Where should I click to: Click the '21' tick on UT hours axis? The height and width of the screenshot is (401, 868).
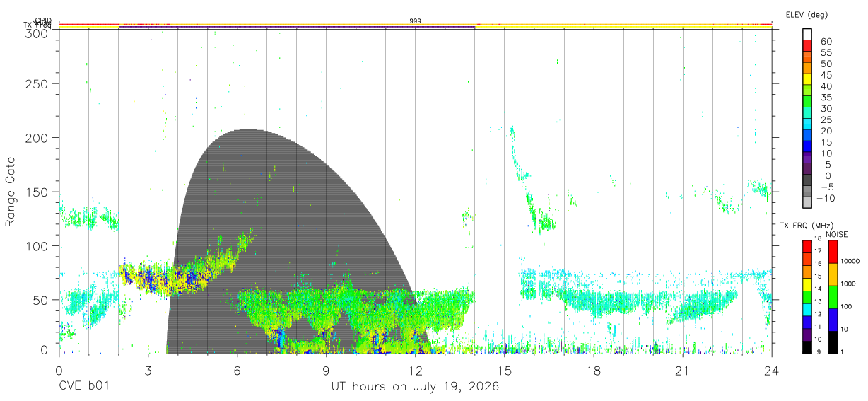(682, 371)
